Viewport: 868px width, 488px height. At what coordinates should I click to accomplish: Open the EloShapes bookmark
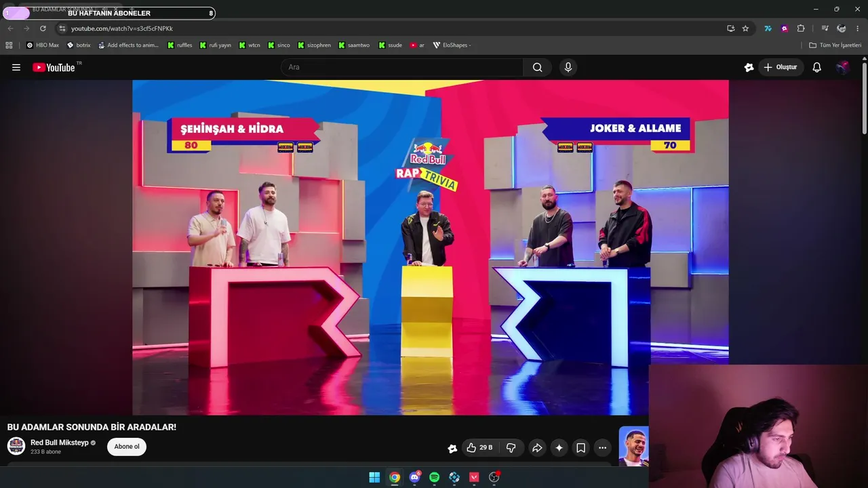click(x=452, y=45)
